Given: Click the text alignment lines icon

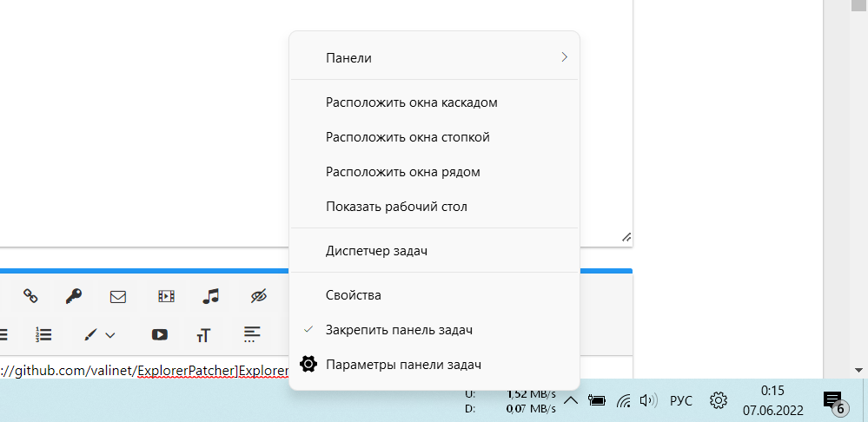Looking at the screenshot, I should (252, 333).
